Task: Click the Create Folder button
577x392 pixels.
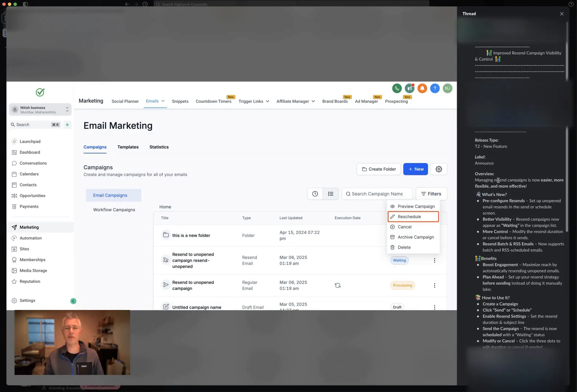Action: pyautogui.click(x=379, y=169)
